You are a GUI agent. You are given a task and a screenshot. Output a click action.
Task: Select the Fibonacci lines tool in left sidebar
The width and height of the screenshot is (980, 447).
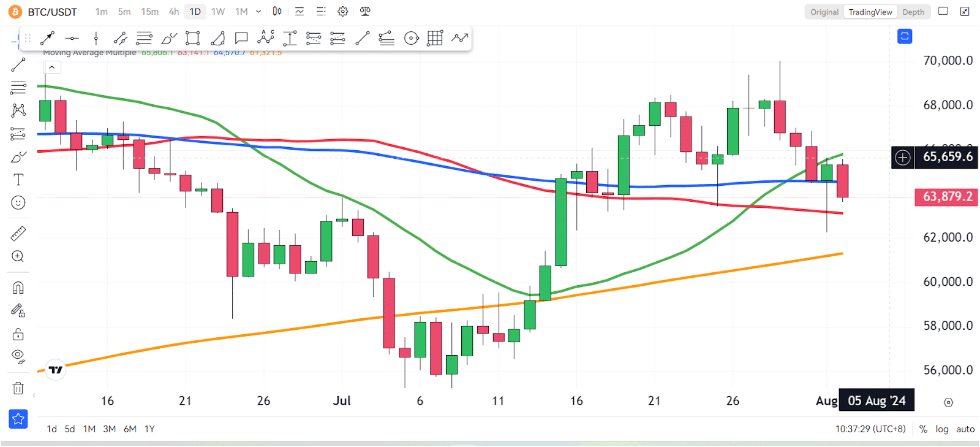coord(18,88)
